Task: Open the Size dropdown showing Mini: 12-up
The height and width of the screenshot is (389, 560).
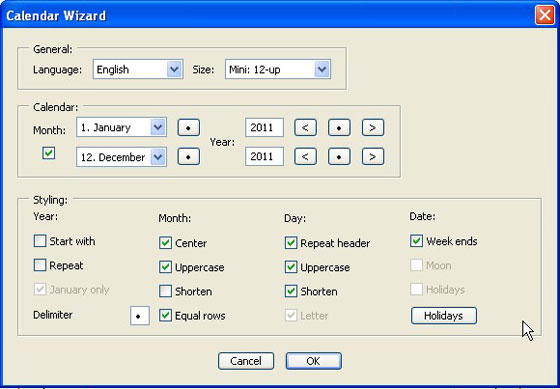Action: 278,69
